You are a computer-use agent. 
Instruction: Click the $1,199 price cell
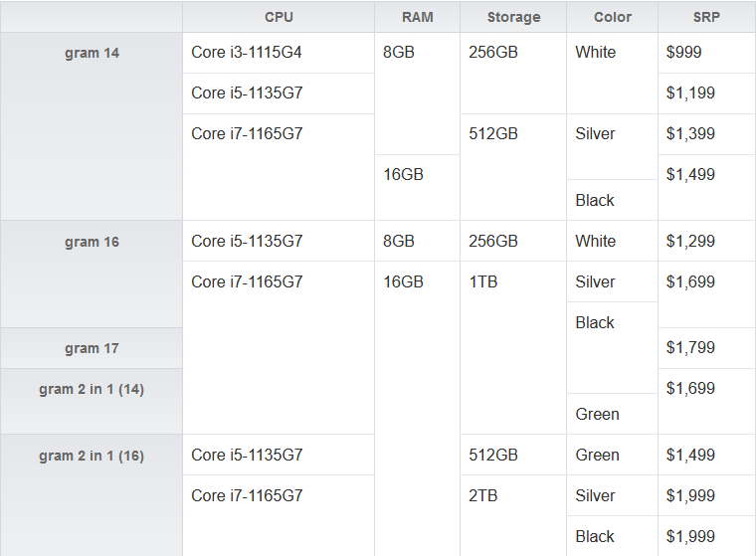coord(690,93)
